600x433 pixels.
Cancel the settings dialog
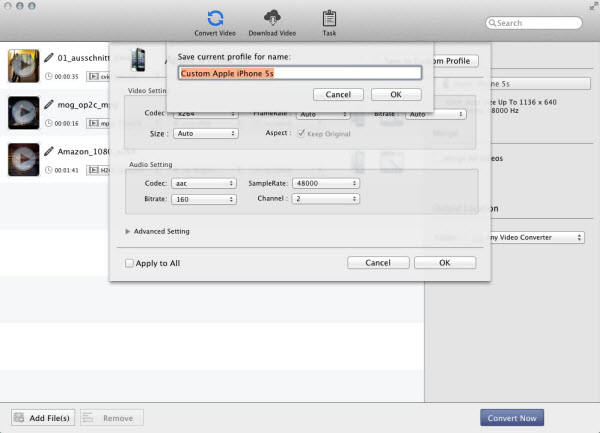378,263
